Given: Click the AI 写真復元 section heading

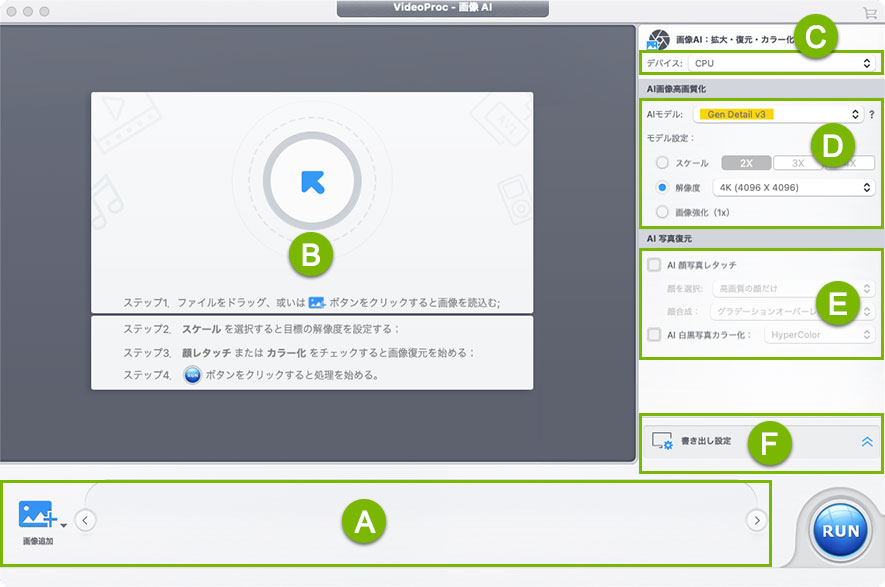Looking at the screenshot, I should (669, 238).
